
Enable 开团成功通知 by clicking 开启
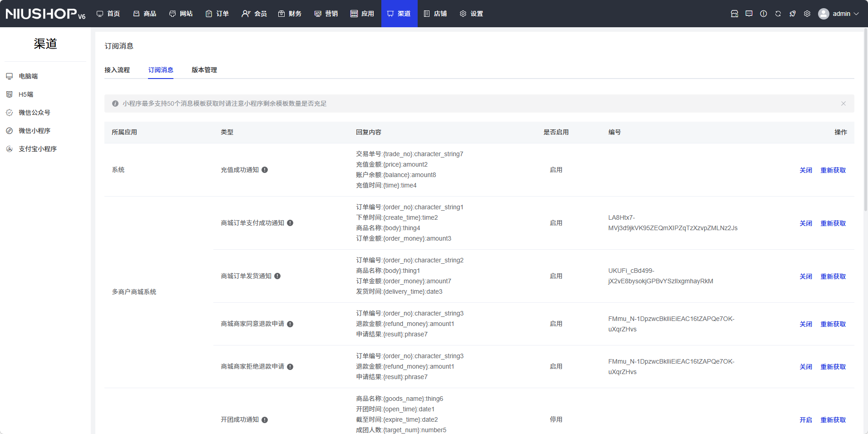pos(805,420)
